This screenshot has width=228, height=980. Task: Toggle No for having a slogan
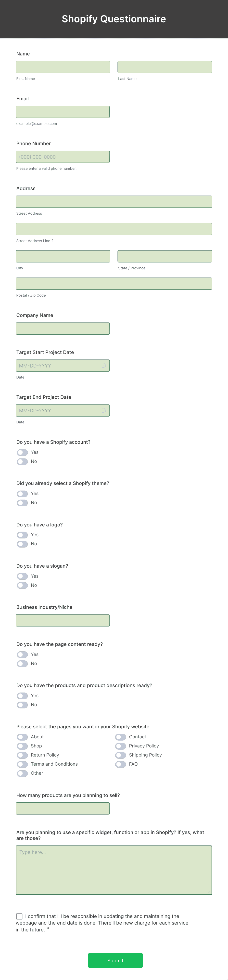[x=22, y=585]
